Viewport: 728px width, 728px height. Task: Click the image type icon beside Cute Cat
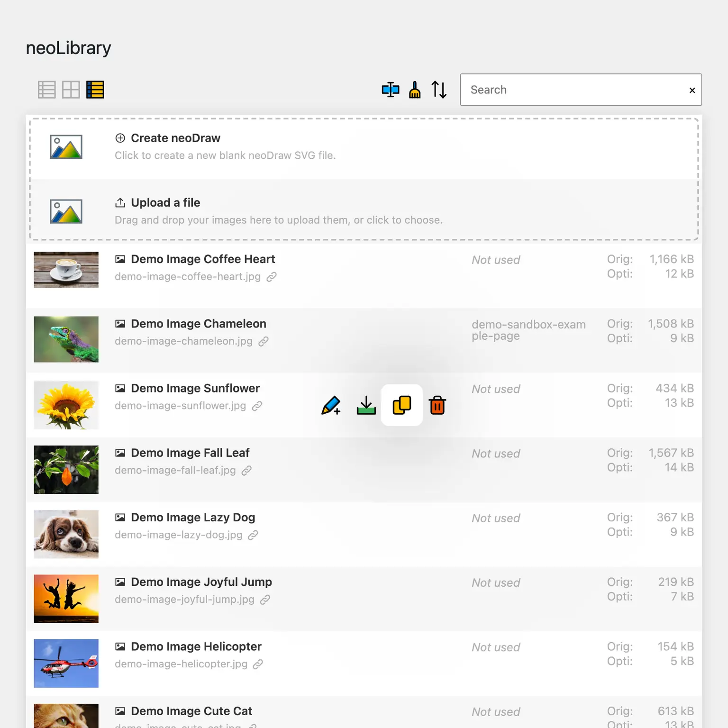coord(120,711)
